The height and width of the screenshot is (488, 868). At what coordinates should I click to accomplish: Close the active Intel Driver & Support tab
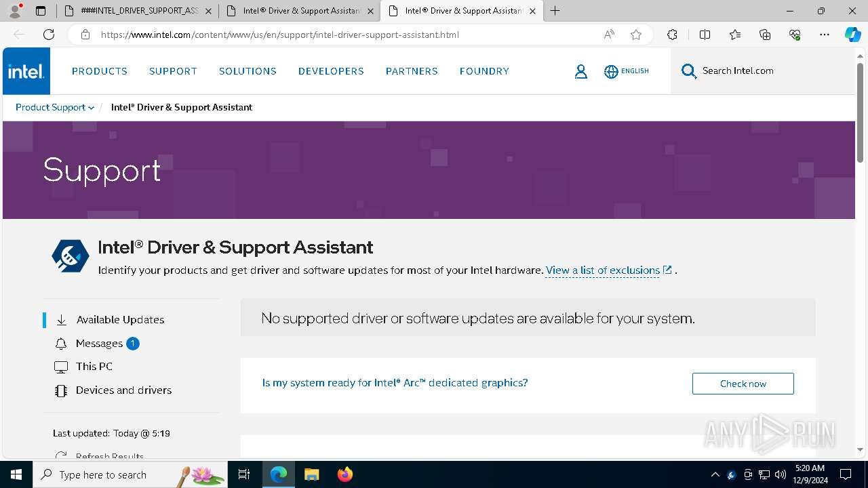[x=532, y=11]
